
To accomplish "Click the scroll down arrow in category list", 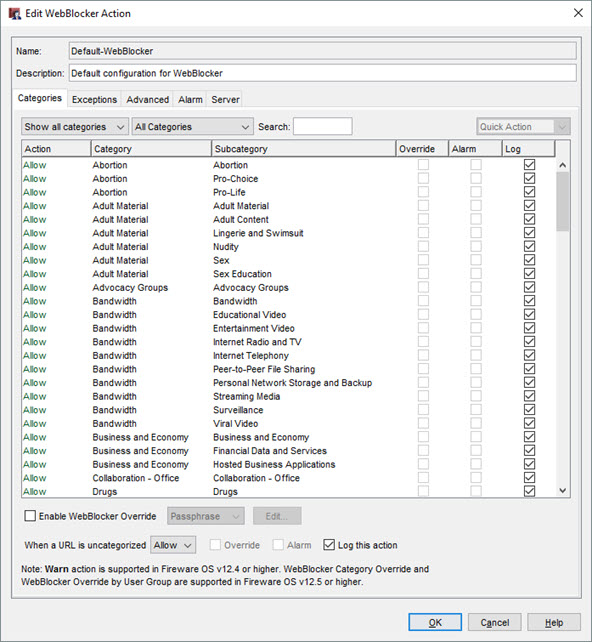I will 563,490.
